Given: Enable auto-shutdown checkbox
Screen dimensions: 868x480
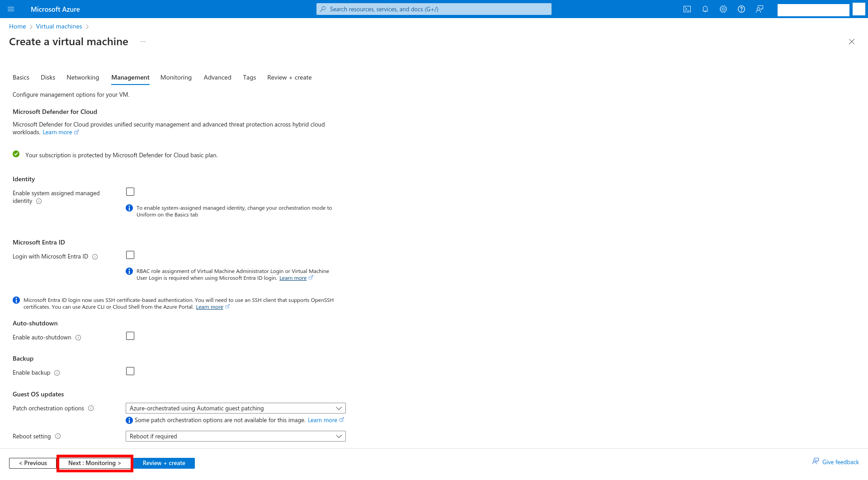Looking at the screenshot, I should pos(130,336).
